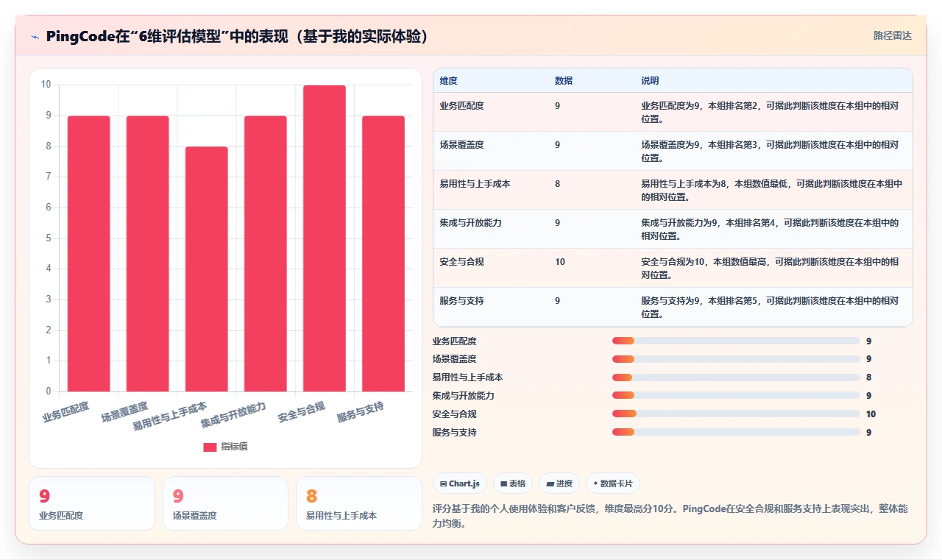
Task: Click the 场景覆盖度 data card showing 9
Action: 225,503
